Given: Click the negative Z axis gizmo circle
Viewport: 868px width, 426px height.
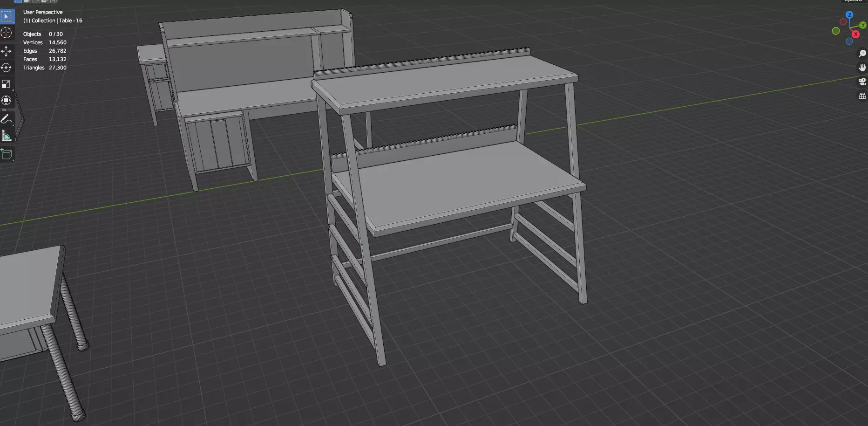Looking at the screenshot, I should [849, 41].
